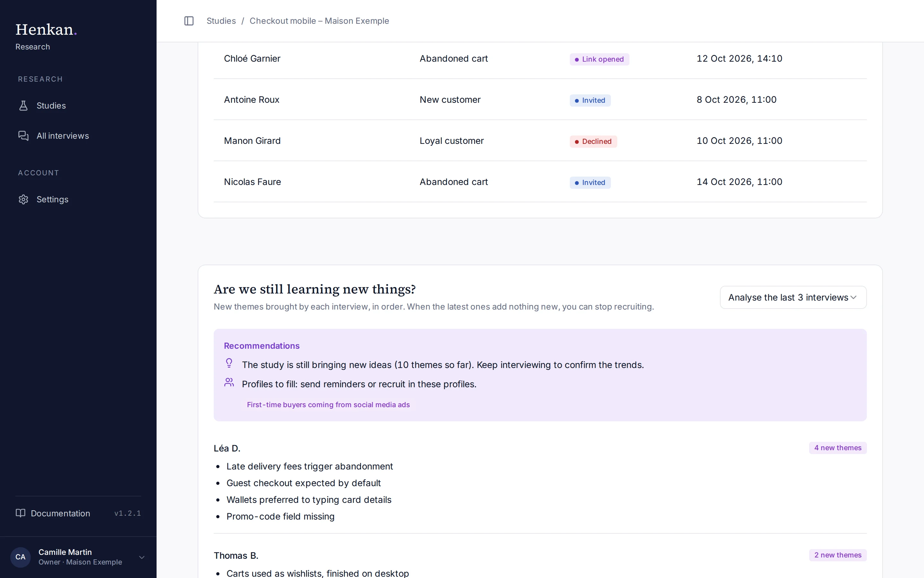The image size is (924, 578).
Task: Click the 4 new themes badge
Action: point(838,448)
